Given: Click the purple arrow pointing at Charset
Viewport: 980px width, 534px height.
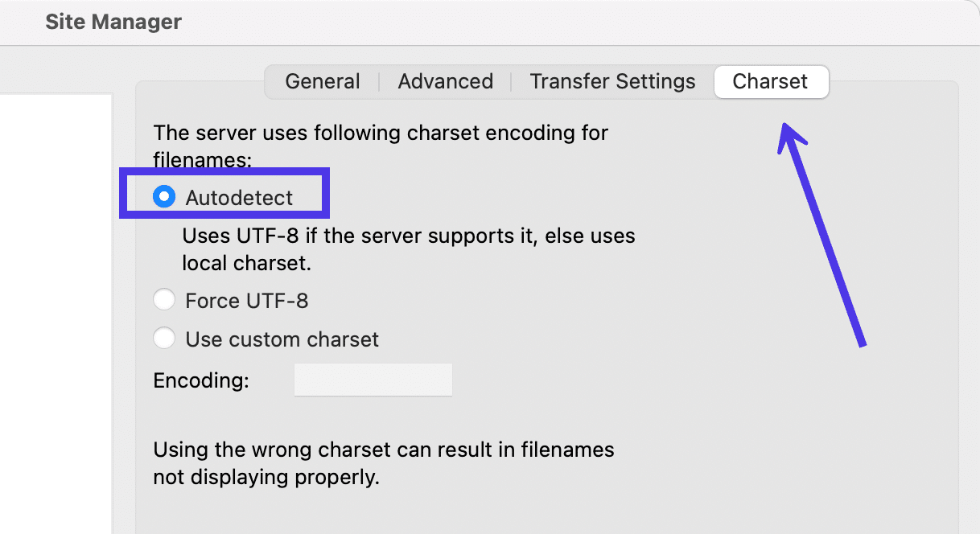Looking at the screenshot, I should tap(821, 233).
